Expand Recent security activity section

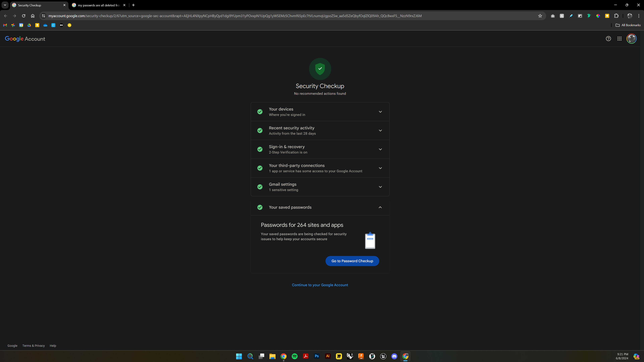tap(380, 131)
